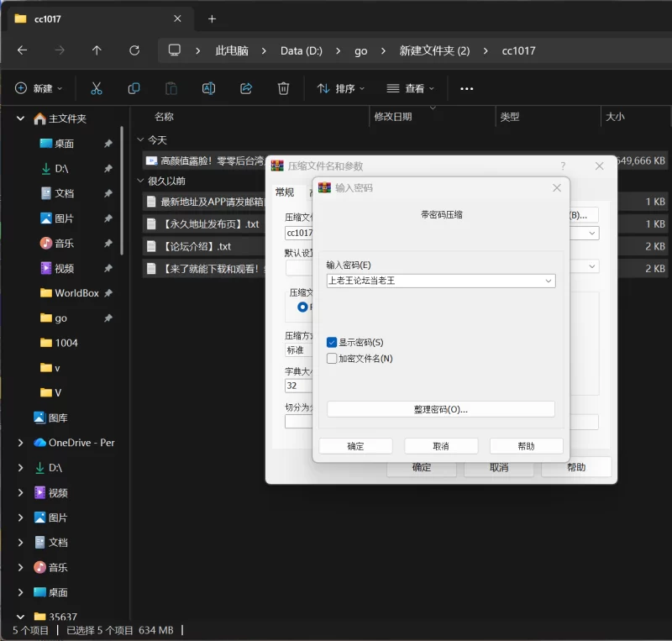
Task: Open the three-dots See more menu
Action: [x=467, y=89]
